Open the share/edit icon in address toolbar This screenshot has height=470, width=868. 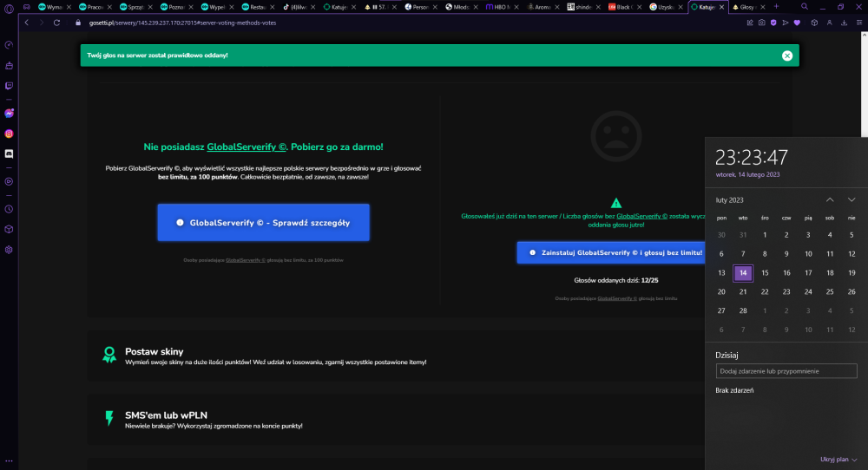click(x=750, y=23)
